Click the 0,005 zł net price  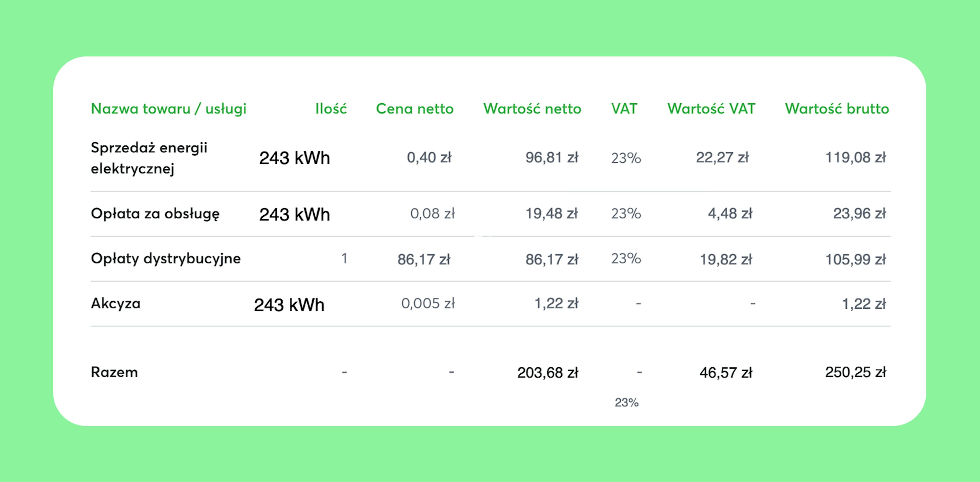point(428,303)
